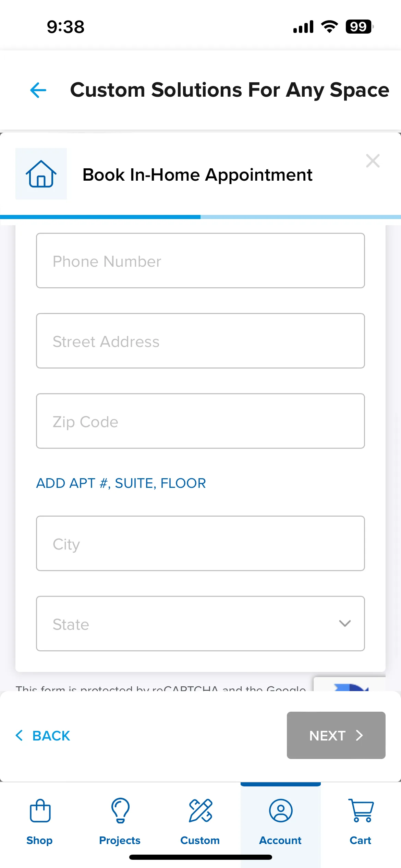Tap the house icon beside Book In-Home Appointment

[41, 174]
